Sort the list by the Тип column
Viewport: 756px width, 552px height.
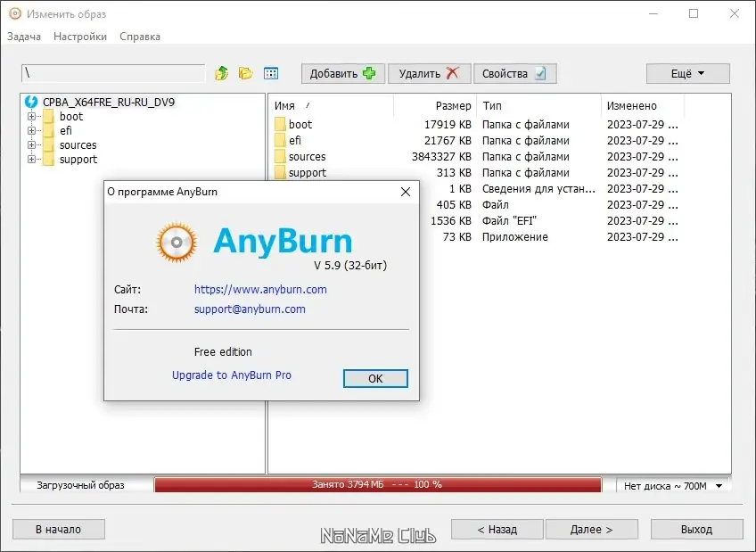(539, 105)
